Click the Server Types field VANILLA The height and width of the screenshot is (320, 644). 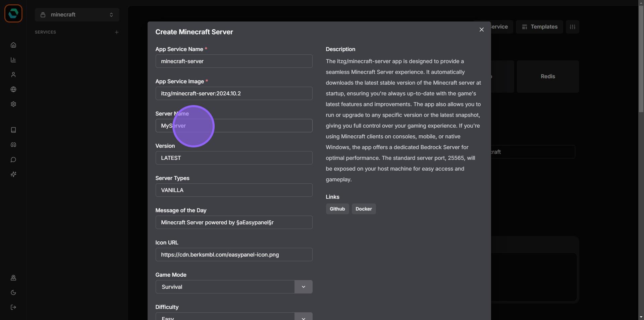pyautogui.click(x=234, y=190)
